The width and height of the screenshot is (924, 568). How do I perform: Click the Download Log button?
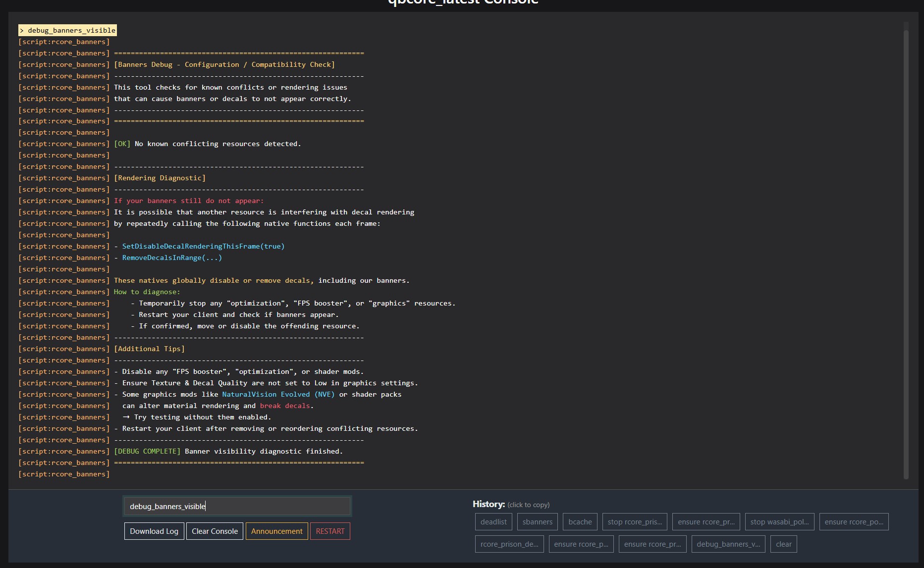tap(154, 531)
